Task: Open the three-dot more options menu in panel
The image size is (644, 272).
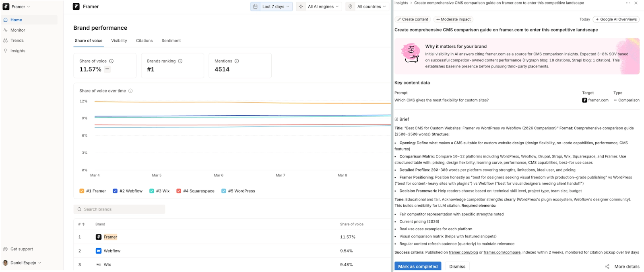Action: pyautogui.click(x=628, y=3)
